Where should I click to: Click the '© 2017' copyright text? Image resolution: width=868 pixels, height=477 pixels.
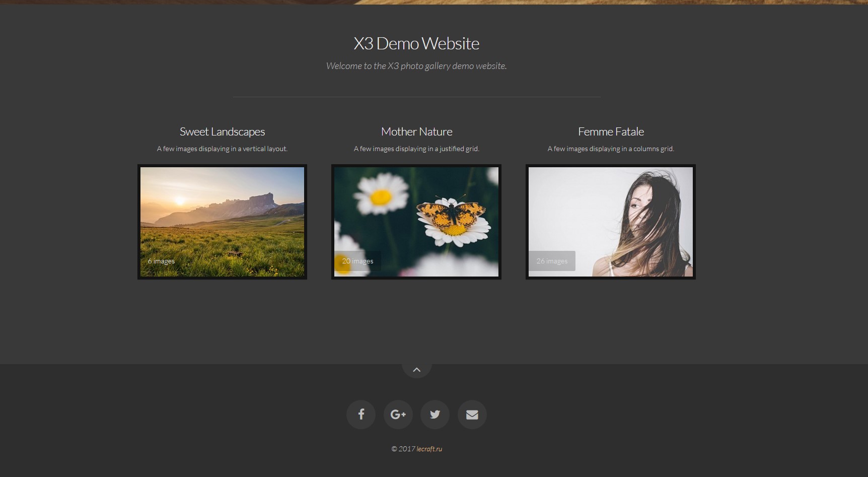403,449
